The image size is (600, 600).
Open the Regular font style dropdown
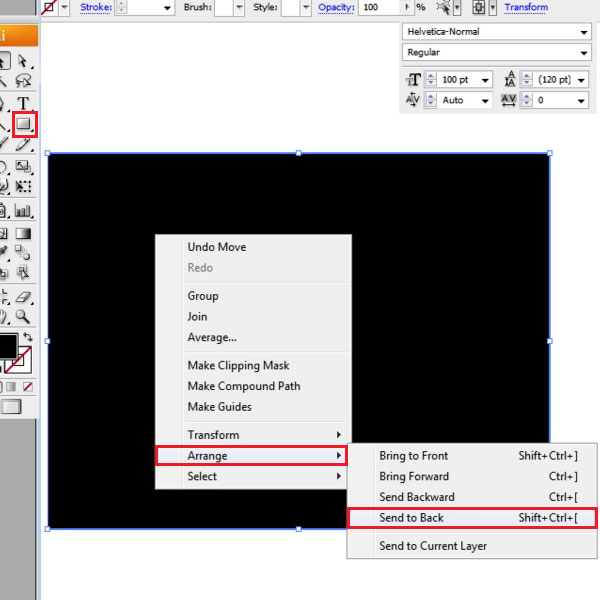tap(584, 53)
